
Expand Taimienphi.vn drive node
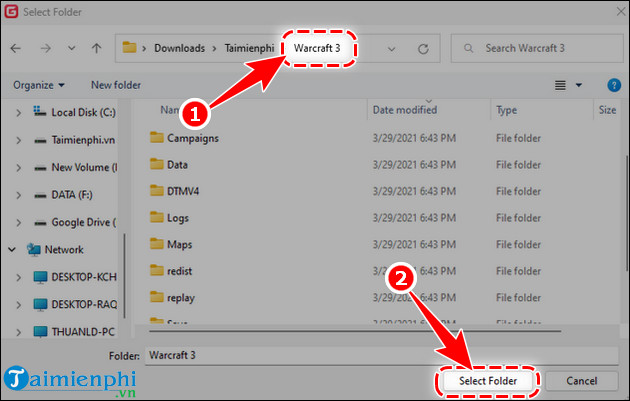coord(18,141)
